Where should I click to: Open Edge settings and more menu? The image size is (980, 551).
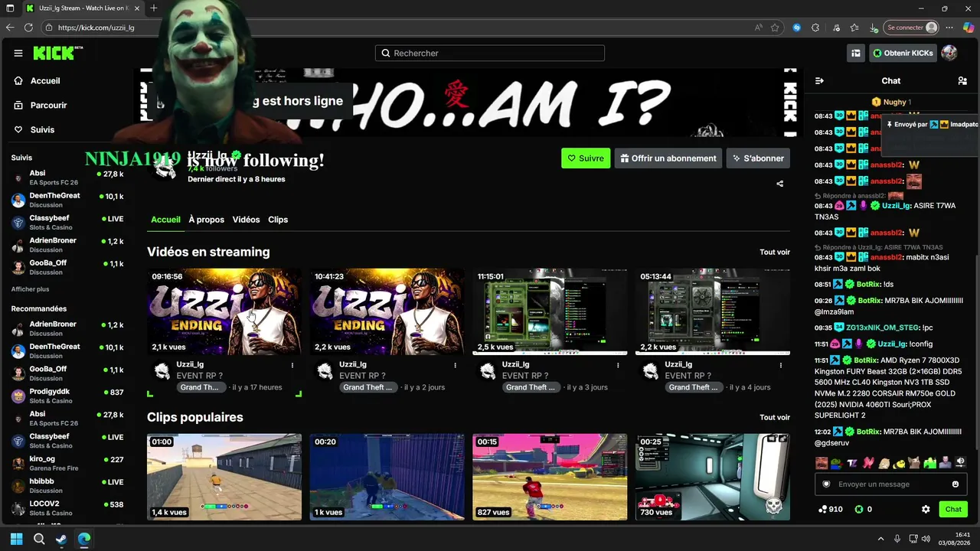coord(949,28)
